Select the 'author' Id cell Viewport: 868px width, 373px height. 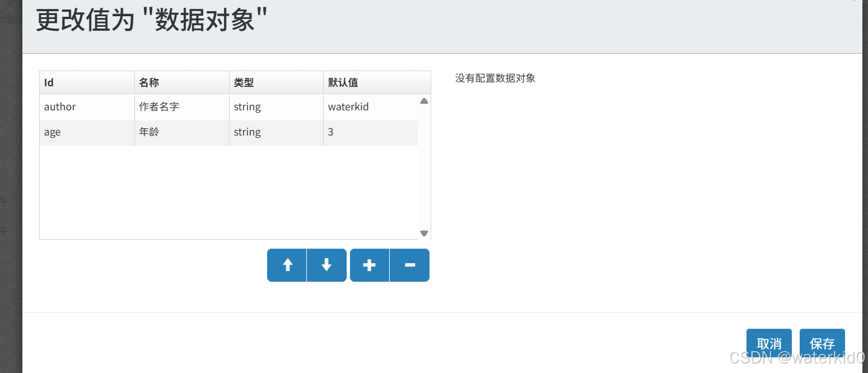tap(87, 106)
